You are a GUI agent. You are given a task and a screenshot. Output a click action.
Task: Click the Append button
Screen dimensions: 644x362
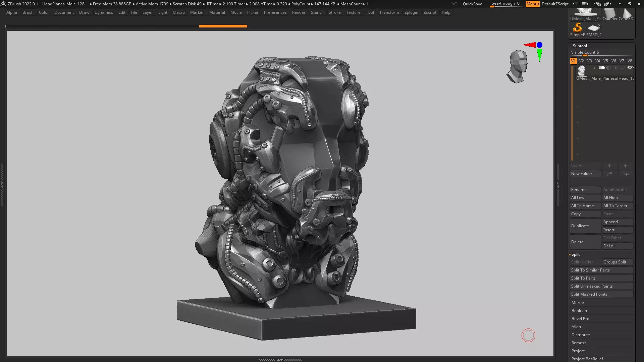click(618, 222)
